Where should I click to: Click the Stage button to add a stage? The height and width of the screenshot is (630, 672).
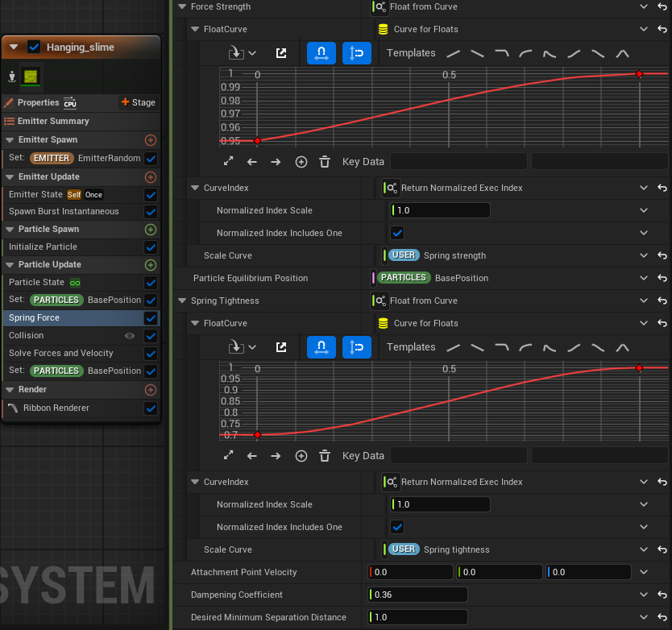pyautogui.click(x=138, y=102)
